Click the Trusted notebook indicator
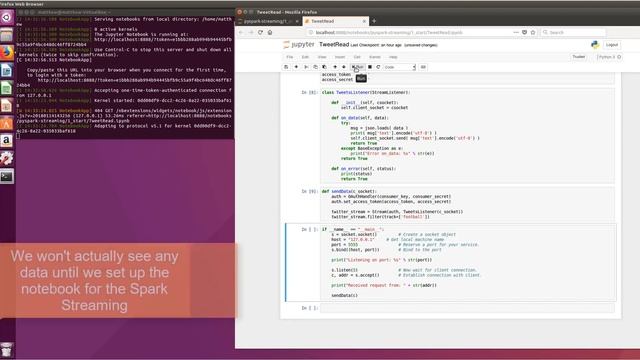 point(579,57)
